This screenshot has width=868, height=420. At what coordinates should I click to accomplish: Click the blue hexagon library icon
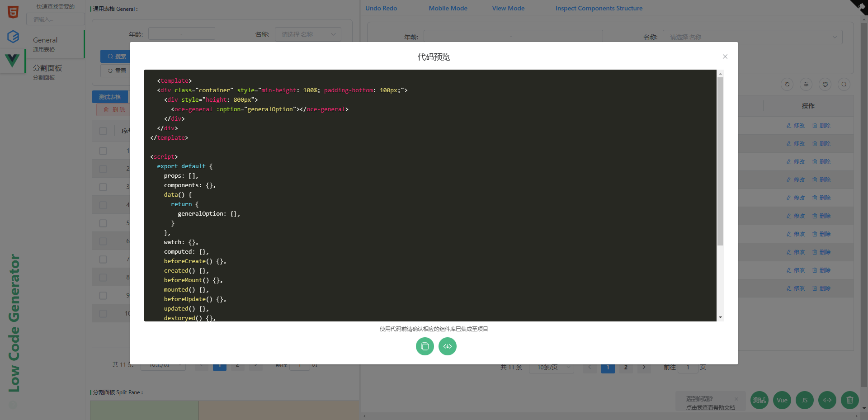coord(13,36)
